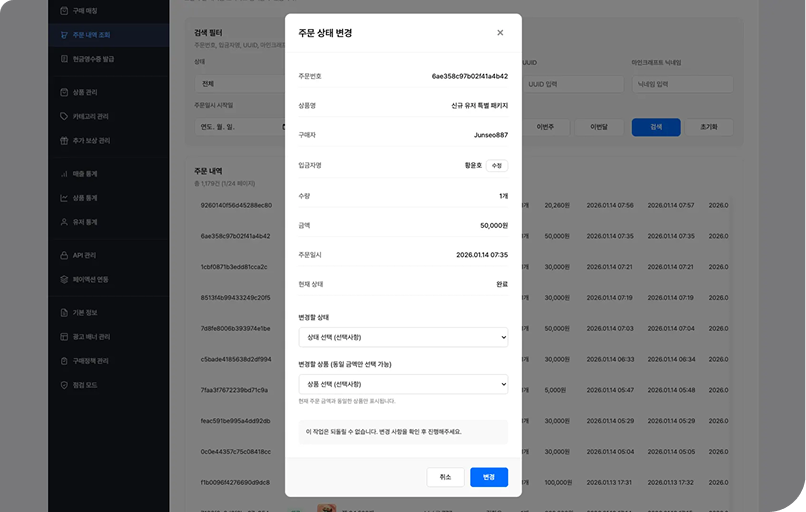The image size is (806, 512).
Task: Click the 취소 button in the dialog
Action: [445, 477]
